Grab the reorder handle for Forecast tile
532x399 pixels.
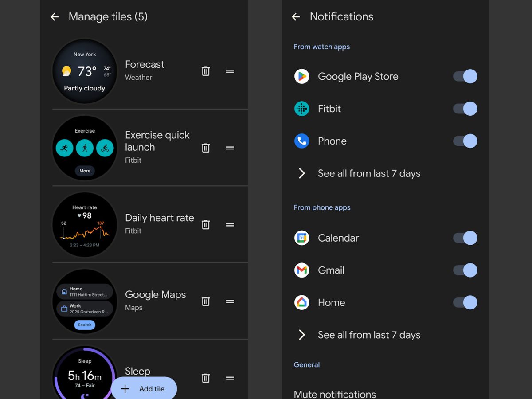click(x=230, y=71)
